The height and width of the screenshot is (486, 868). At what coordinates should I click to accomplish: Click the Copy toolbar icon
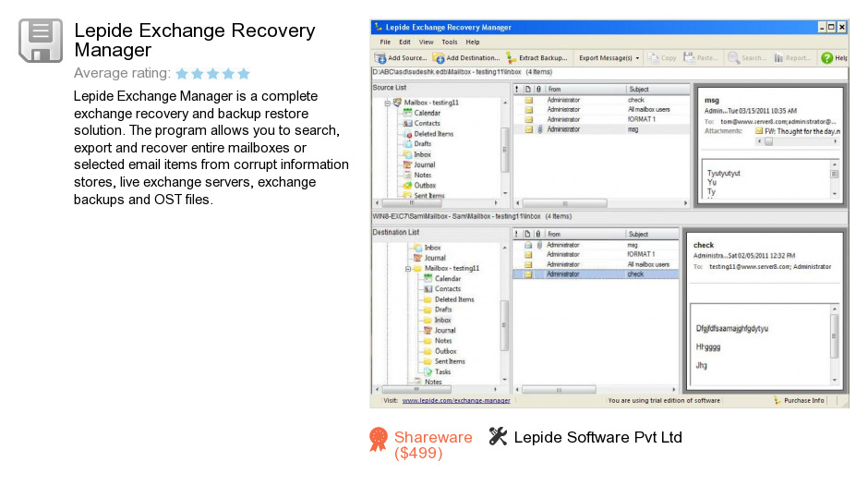pyautogui.click(x=653, y=57)
